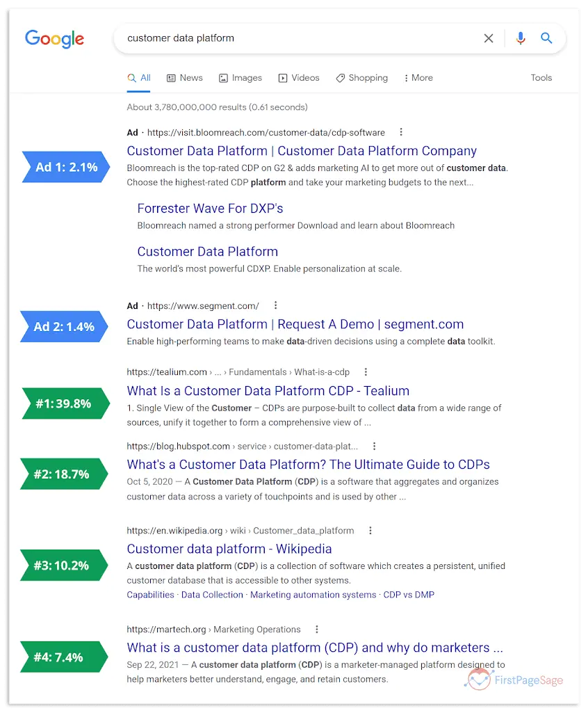Screen dimensions: 588x713
Task: Click the play icon on the Videos tab
Action: [284, 77]
